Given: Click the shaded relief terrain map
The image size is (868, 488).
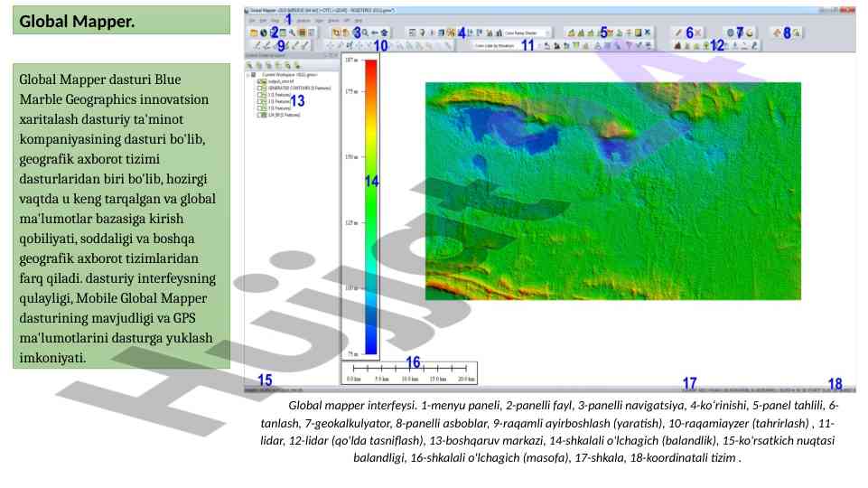Looking at the screenshot, I should click(x=612, y=191).
